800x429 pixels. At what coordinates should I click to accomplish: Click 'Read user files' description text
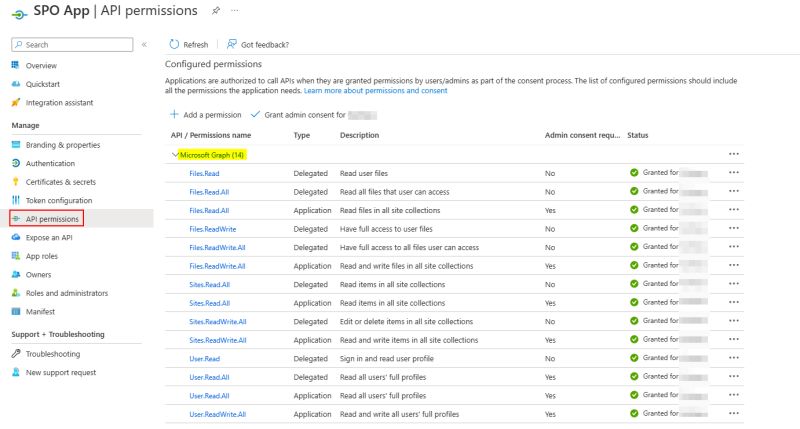[364, 173]
